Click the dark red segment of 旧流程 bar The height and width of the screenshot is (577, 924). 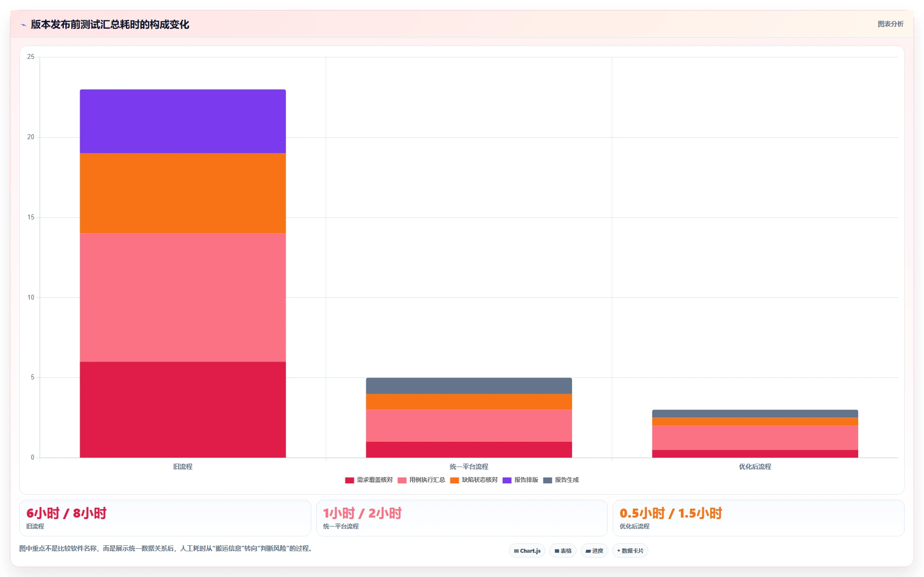(183, 410)
